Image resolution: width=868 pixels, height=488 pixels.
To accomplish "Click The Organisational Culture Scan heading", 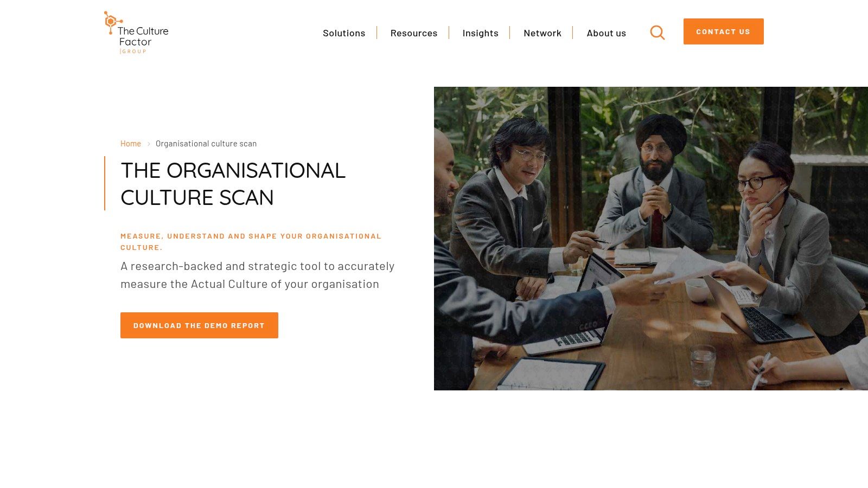I will click(233, 184).
